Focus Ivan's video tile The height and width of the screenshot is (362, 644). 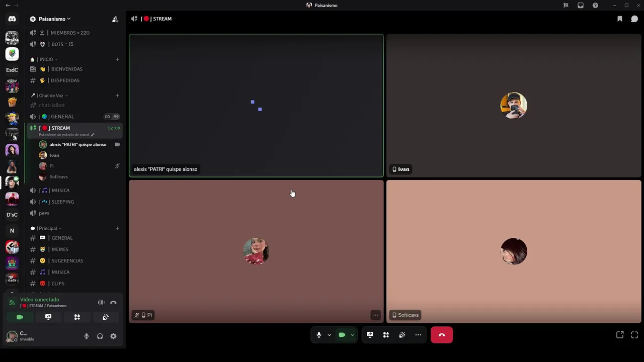[x=514, y=106]
